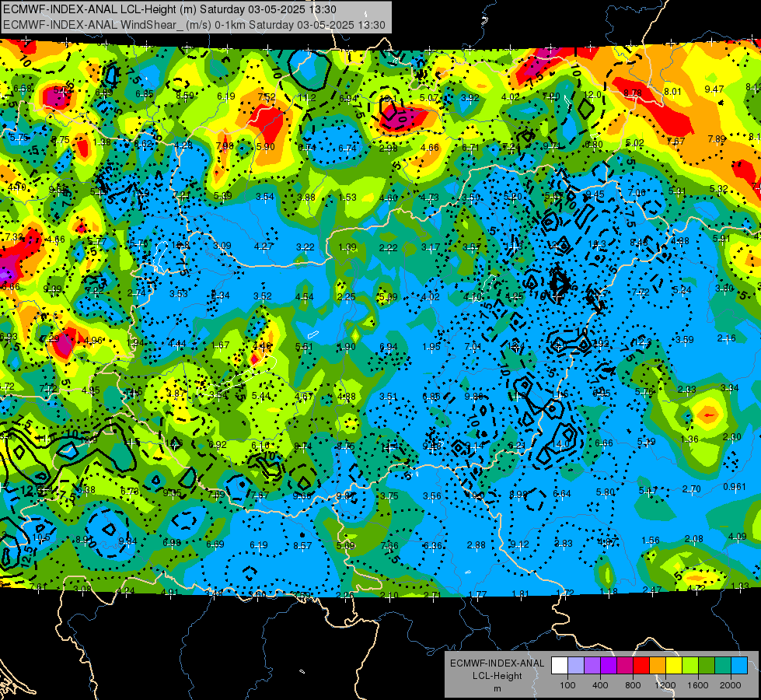Click the wind shear value 1.36
This screenshot has height=700, width=761.
pyautogui.click(x=689, y=439)
